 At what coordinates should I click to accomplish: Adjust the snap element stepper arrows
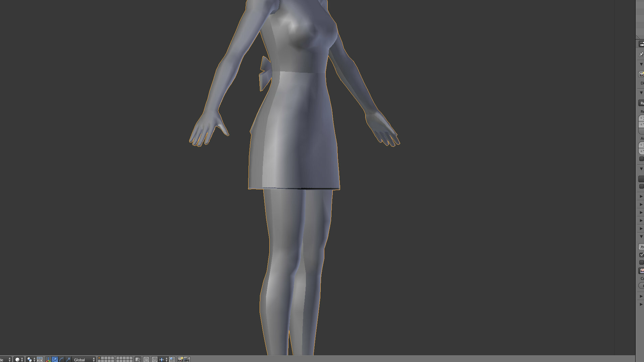coord(167,359)
